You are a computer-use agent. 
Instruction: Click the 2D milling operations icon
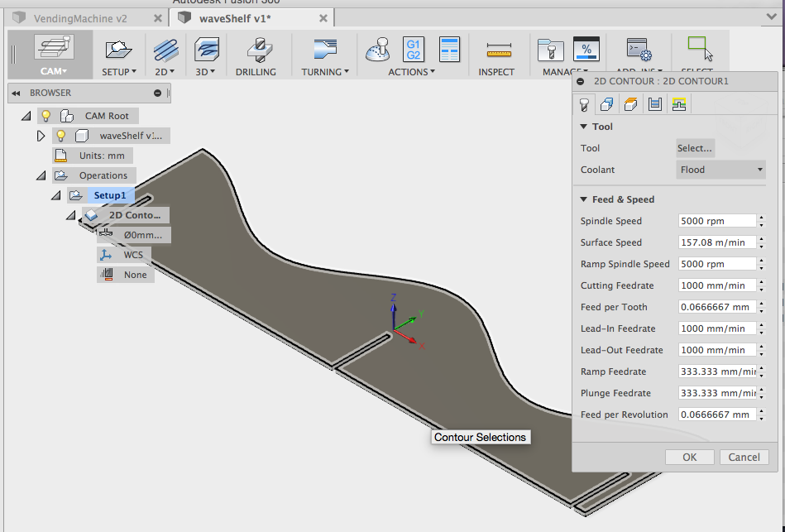165,50
